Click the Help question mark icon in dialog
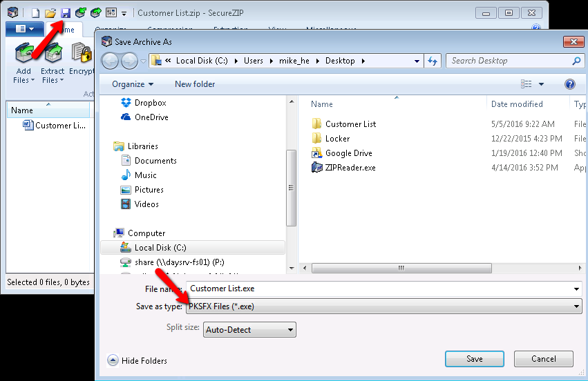 [569, 84]
